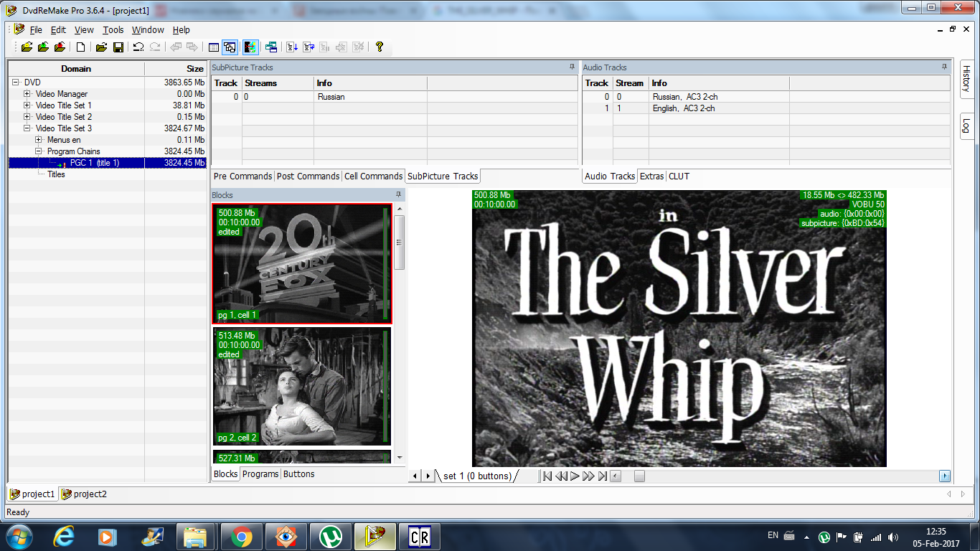Click the yellow question mark Help icon
Screen dimensions: 980x551
[380, 47]
